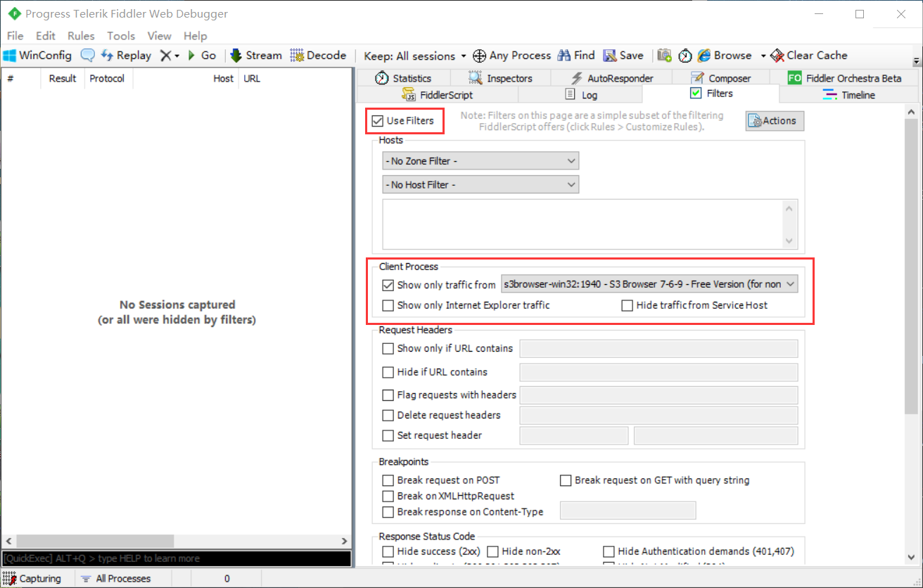Clear Cache from the toolbar
The height and width of the screenshot is (588, 923).
809,56
